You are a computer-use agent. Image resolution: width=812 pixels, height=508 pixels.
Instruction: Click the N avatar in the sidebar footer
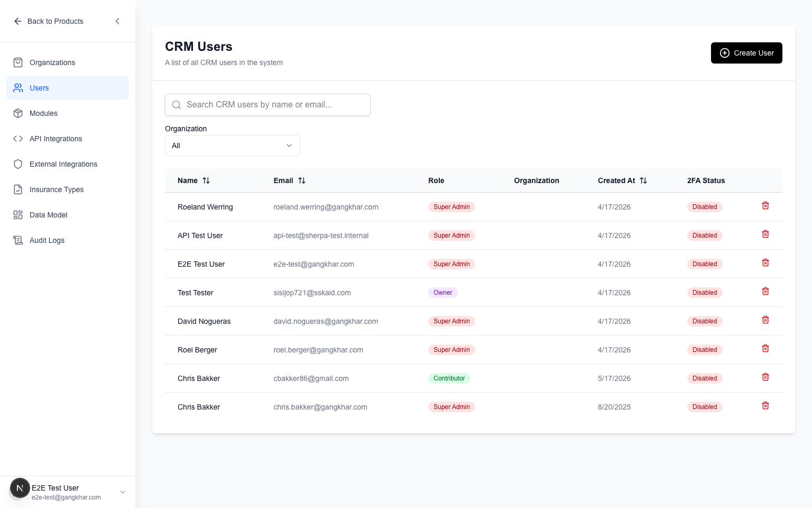pos(20,488)
